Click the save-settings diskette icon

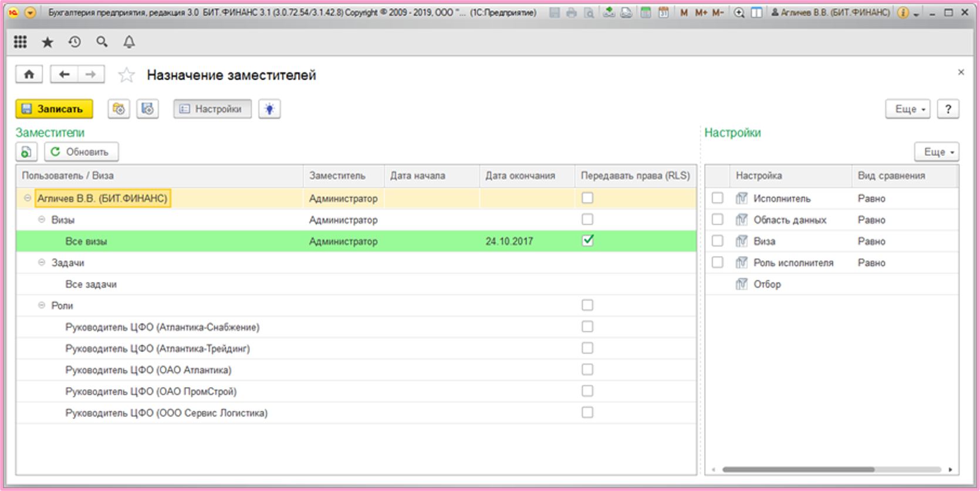click(x=148, y=109)
